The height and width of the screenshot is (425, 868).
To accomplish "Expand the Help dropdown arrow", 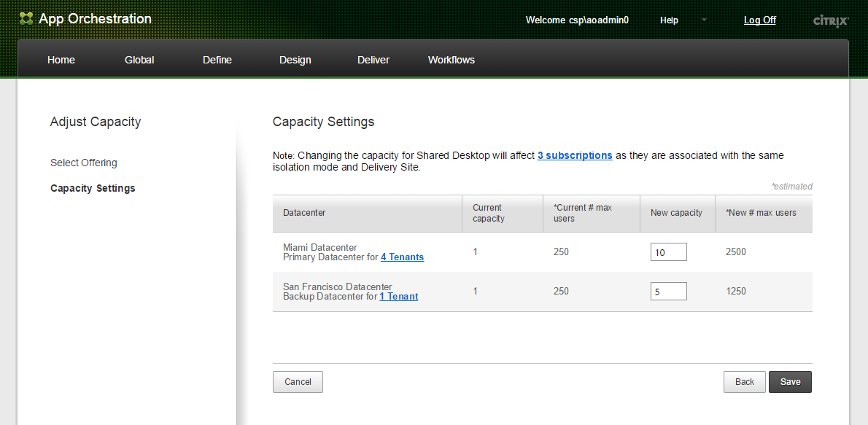I will coord(704,20).
